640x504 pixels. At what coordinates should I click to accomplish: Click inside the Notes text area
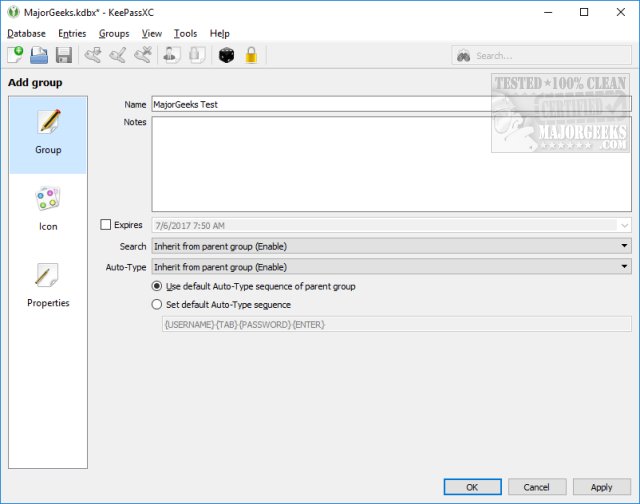391,164
